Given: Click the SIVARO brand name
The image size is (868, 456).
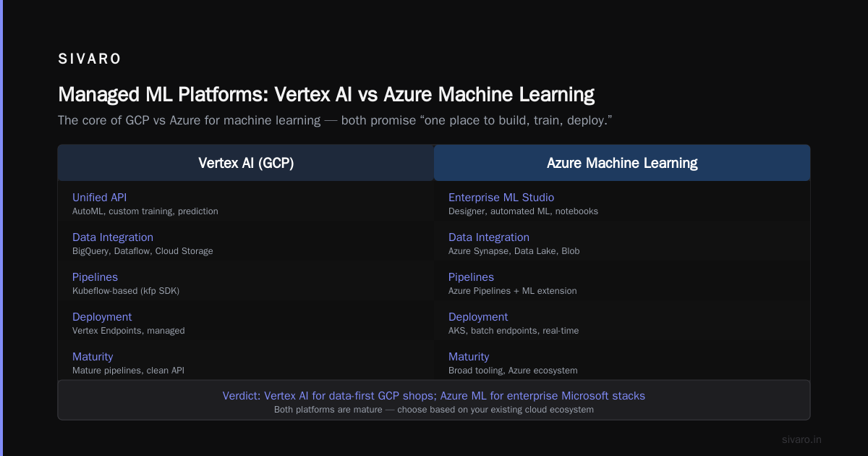Looking at the screenshot, I should click(x=90, y=59).
